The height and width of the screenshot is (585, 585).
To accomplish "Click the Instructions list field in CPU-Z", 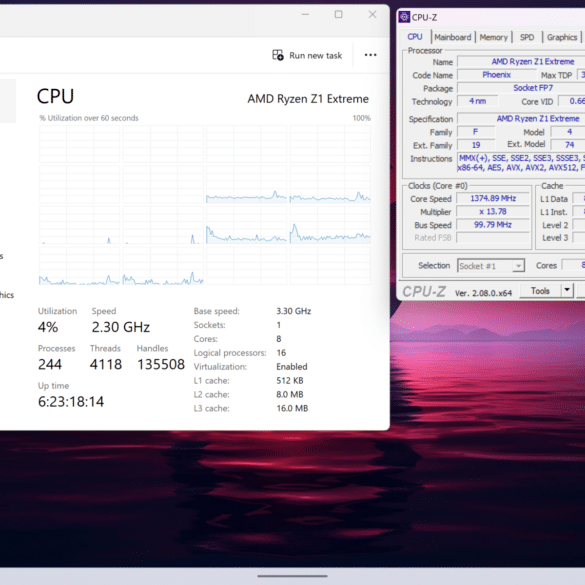I will pyautogui.click(x=521, y=163).
